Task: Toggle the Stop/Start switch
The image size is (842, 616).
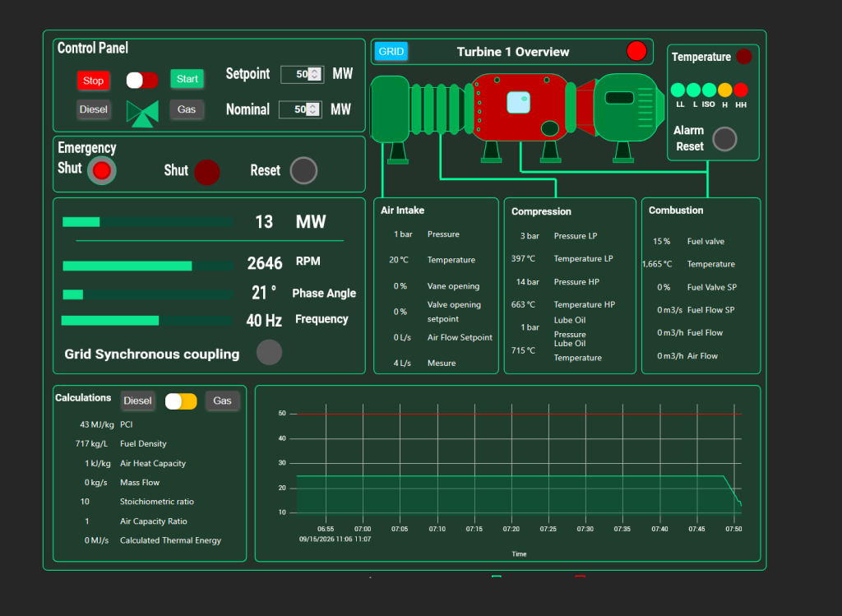Action: pyautogui.click(x=142, y=81)
